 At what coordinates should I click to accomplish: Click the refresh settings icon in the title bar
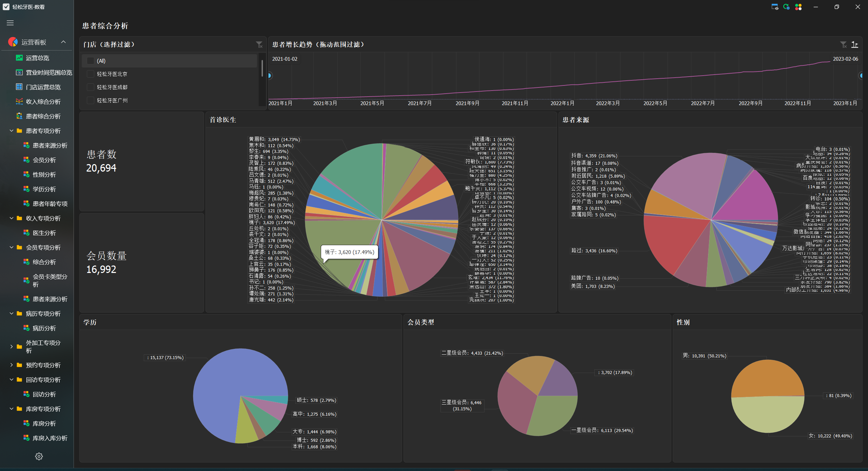787,7
